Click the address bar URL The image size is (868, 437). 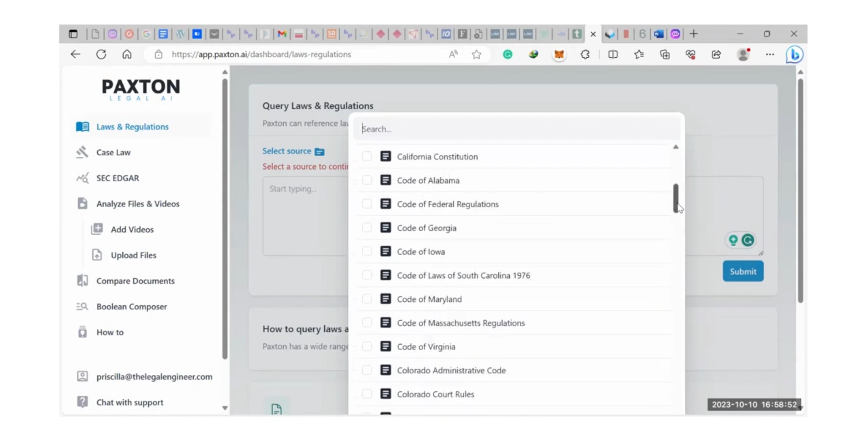pyautogui.click(x=261, y=55)
